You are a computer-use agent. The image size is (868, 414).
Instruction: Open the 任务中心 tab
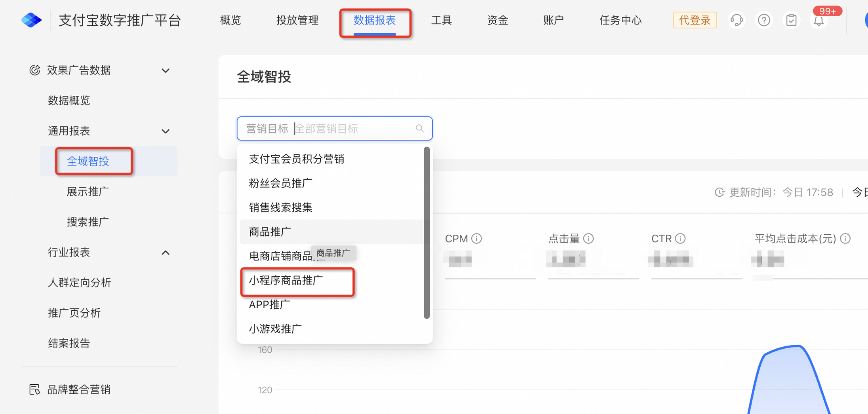pyautogui.click(x=620, y=20)
